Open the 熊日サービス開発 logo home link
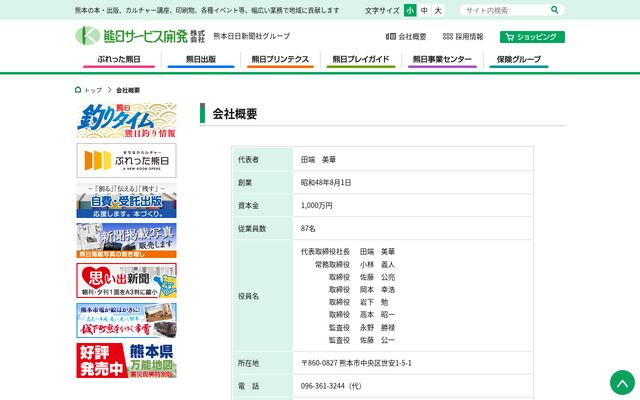 pos(140,36)
